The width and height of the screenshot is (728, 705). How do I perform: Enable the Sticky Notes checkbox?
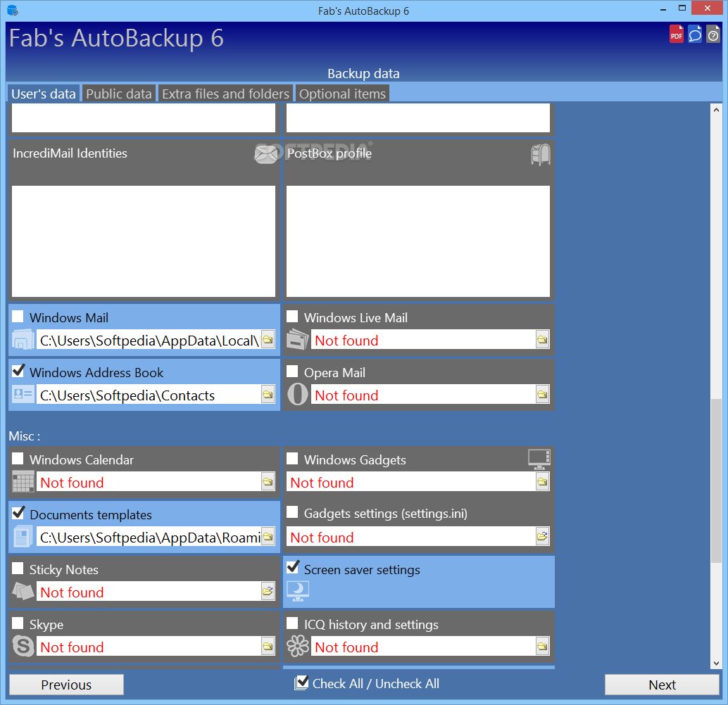click(x=18, y=568)
